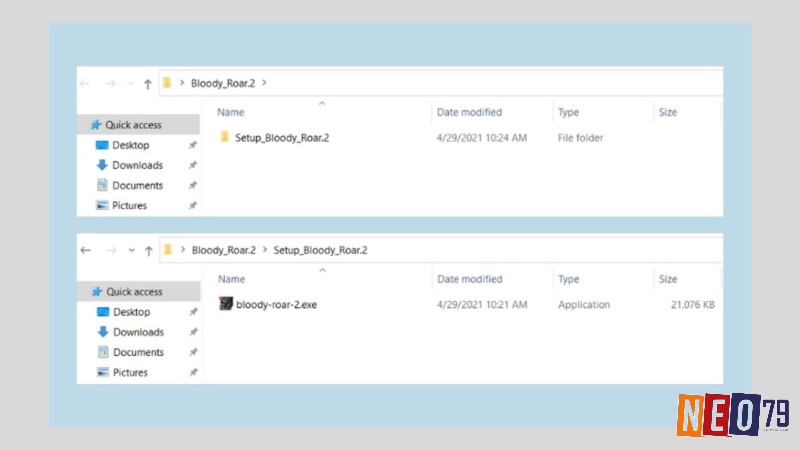Click pin icon beside Downloads in upper window

pos(192,165)
